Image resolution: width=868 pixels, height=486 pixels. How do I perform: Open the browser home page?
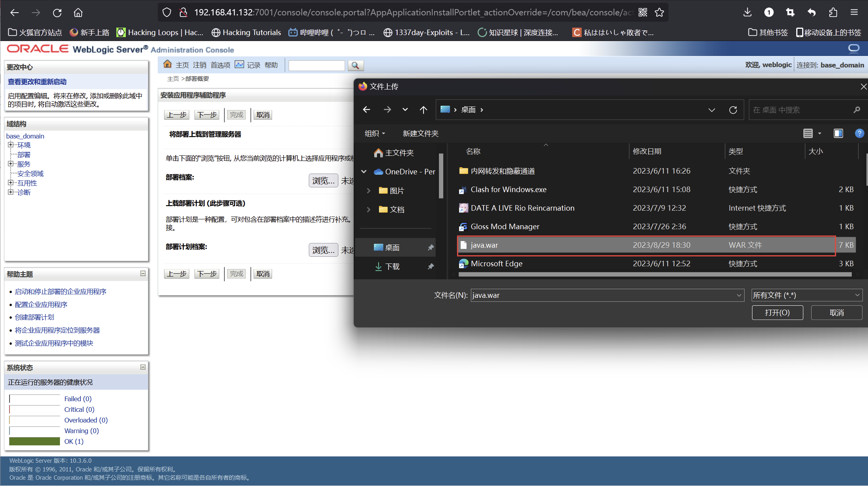tap(78, 13)
